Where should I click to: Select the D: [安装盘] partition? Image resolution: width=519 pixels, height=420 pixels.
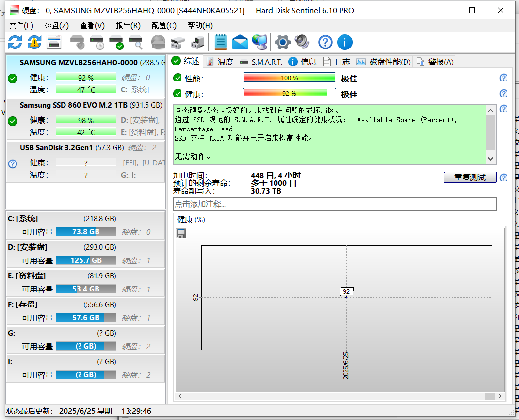[x=86, y=254]
